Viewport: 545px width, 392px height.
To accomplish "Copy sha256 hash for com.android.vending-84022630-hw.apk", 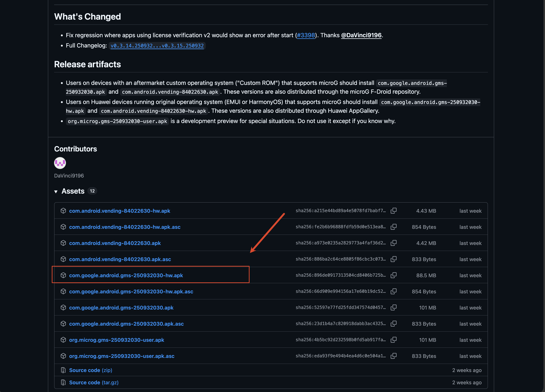I will tap(393, 211).
